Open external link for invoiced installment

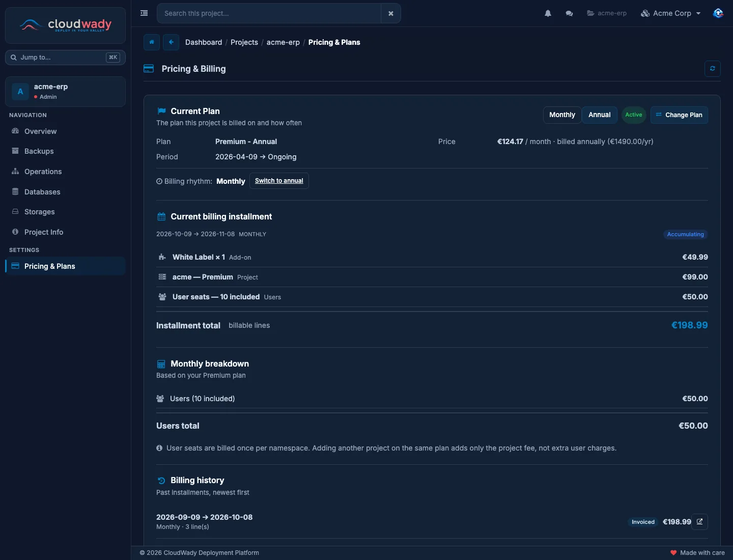point(700,522)
